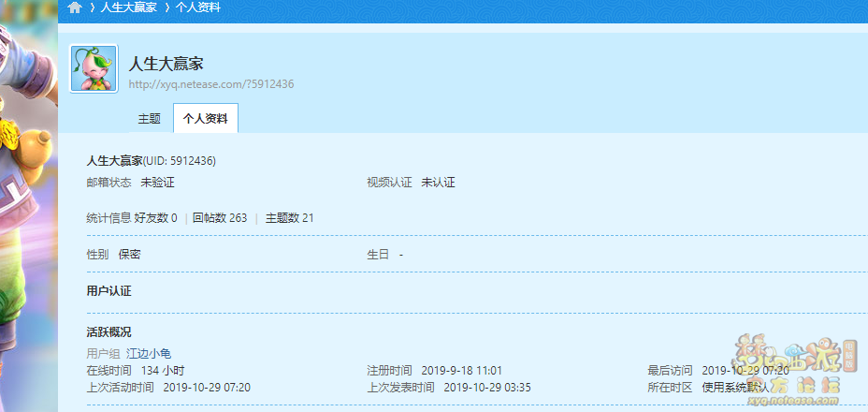This screenshot has height=412, width=868.
Task: Click the 上次发表时间 2019-10-29 03:35 value
Action: coord(486,387)
